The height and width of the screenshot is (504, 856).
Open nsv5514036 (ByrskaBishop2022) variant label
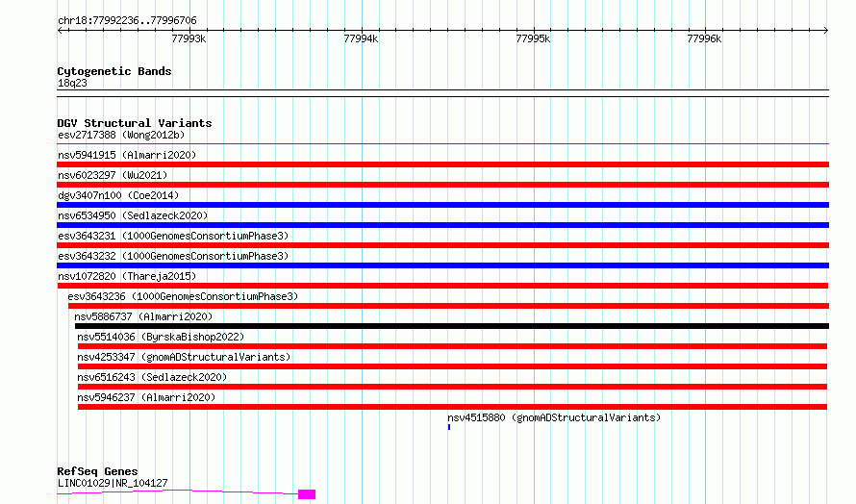coord(161,337)
